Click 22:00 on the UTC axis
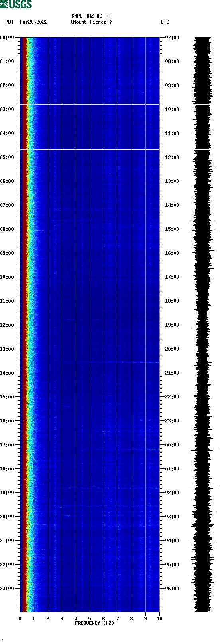Image resolution: width=220 pixels, height=644 pixels. point(172,397)
